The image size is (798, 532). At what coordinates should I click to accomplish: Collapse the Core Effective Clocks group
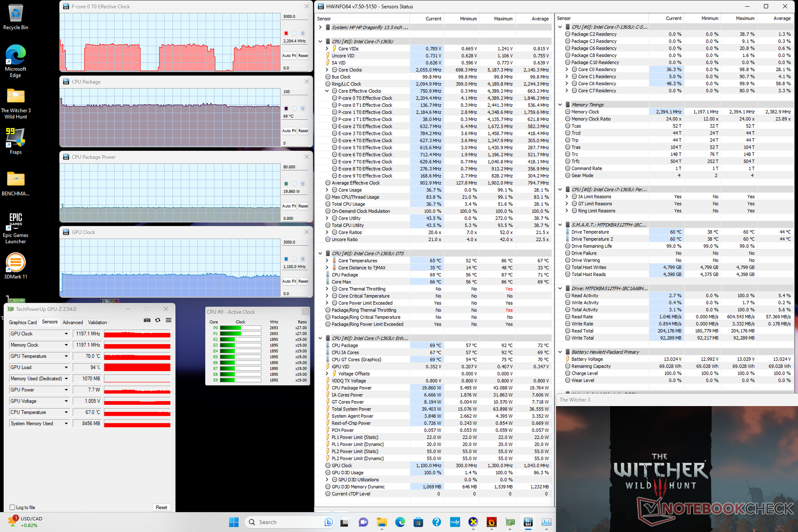point(327,91)
